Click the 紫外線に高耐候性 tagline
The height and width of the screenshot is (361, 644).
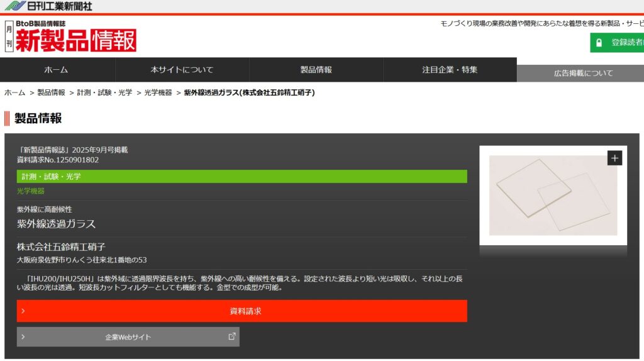point(45,209)
